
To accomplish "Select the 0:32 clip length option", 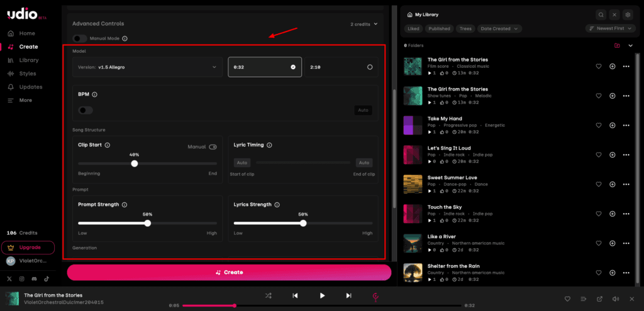I will 265,67.
